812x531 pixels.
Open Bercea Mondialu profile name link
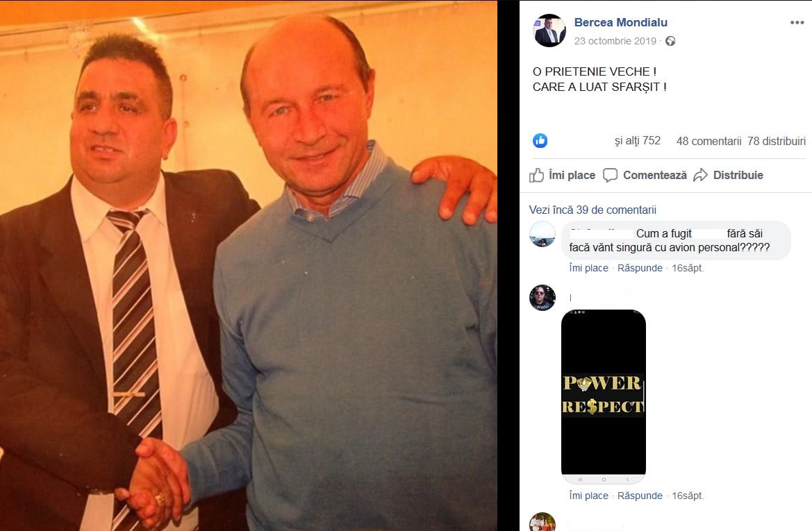(620, 22)
